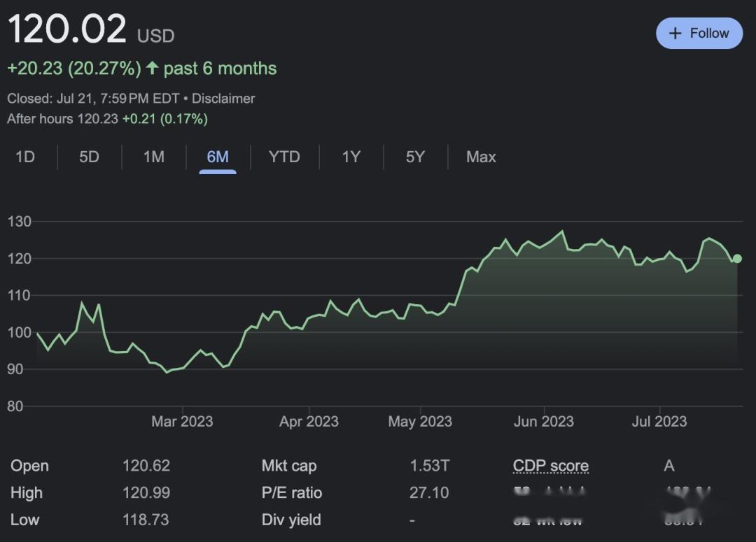The image size is (756, 542).
Task: Click the 120.02 price heading
Action: point(66,29)
